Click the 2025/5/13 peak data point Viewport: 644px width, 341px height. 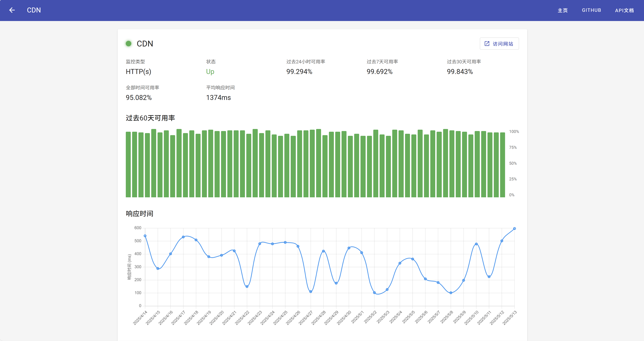pos(514,229)
